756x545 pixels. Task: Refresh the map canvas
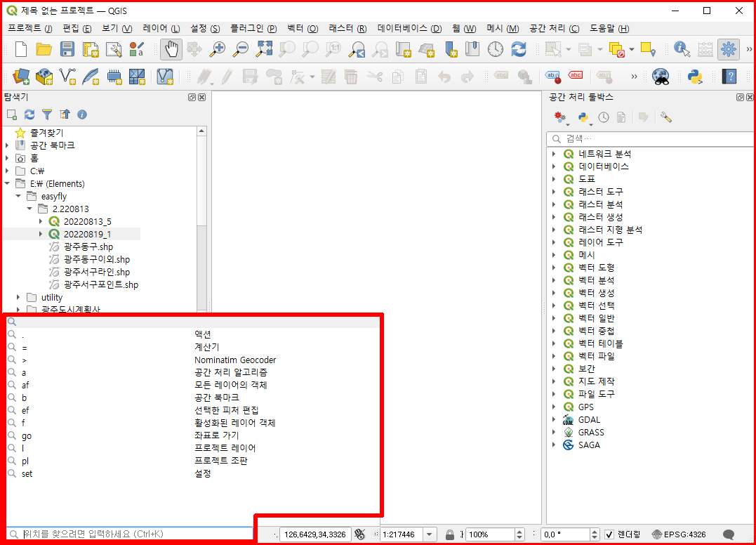(519, 49)
